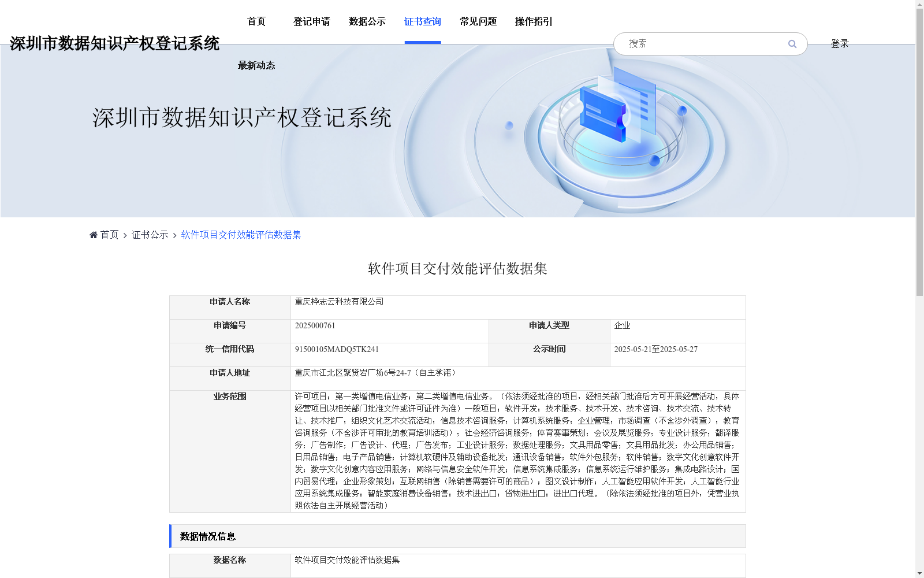Open the 最新动态 menu item
This screenshot has height=578, width=924.
[256, 65]
